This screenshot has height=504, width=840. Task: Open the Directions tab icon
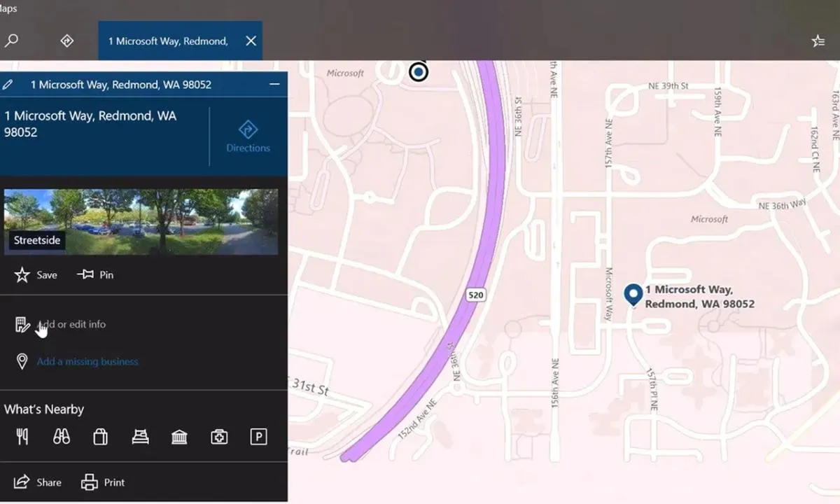(67, 41)
